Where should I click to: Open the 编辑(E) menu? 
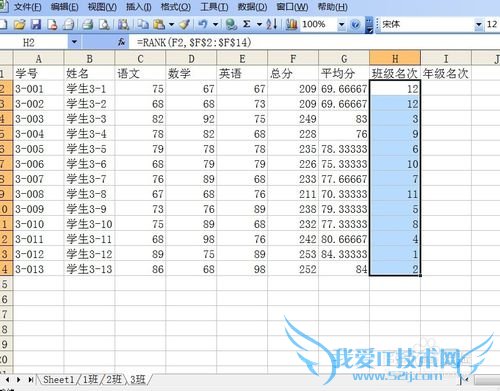click(x=64, y=7)
